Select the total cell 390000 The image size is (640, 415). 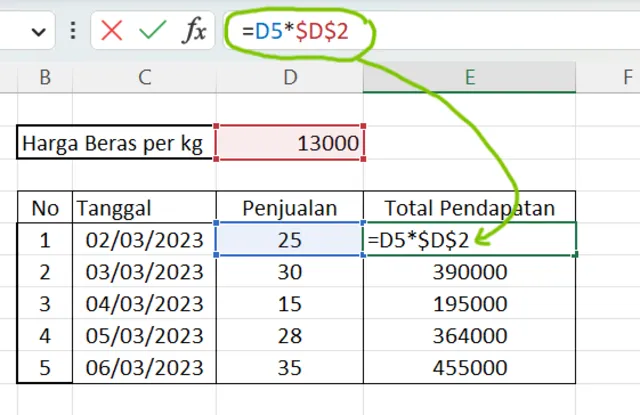[469, 271]
